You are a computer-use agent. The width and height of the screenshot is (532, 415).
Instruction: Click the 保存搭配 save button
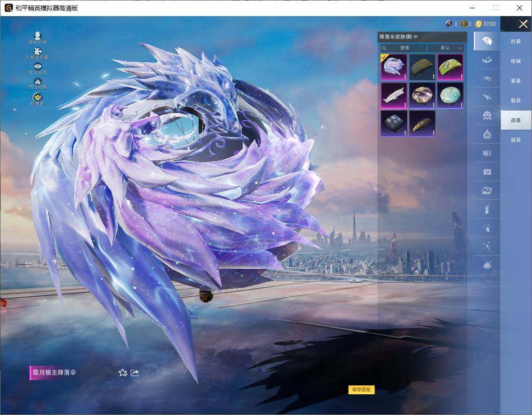click(361, 390)
